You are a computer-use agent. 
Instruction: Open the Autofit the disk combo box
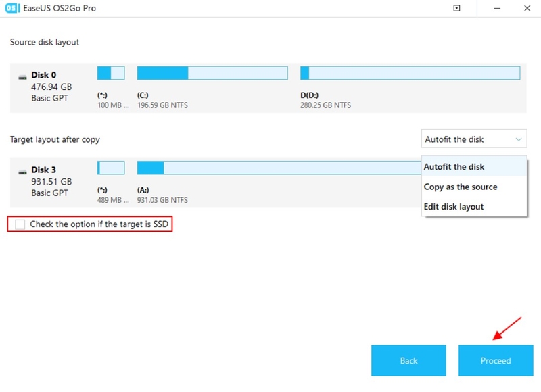pyautogui.click(x=474, y=139)
